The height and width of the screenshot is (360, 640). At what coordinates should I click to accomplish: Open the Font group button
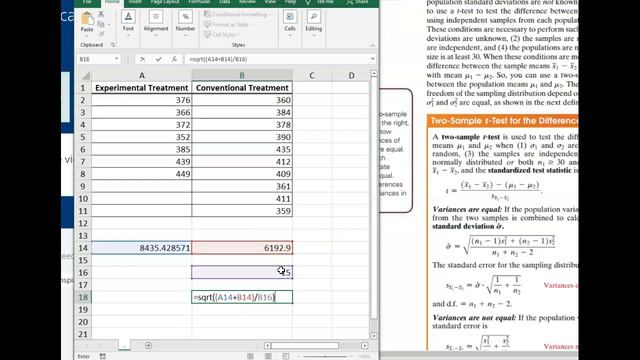(x=128, y=23)
